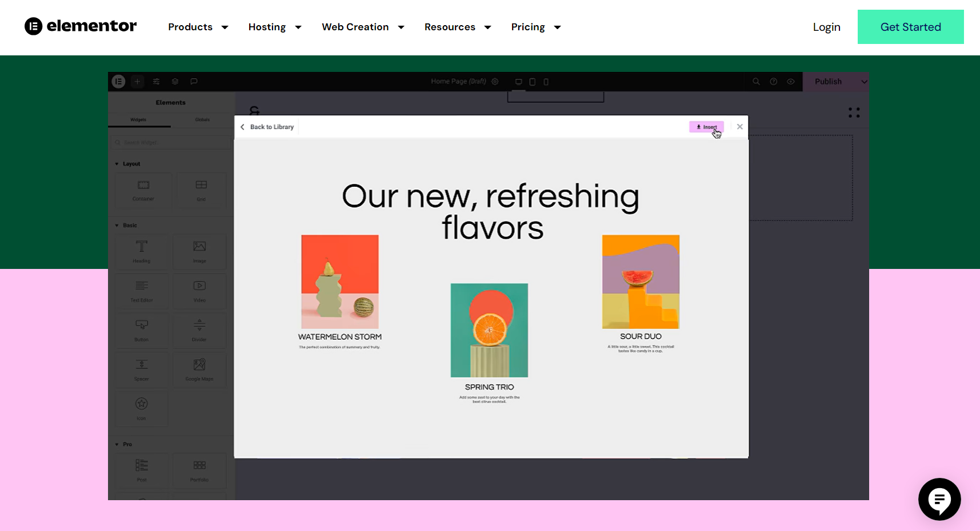Pick the Divider widget

[199, 330]
